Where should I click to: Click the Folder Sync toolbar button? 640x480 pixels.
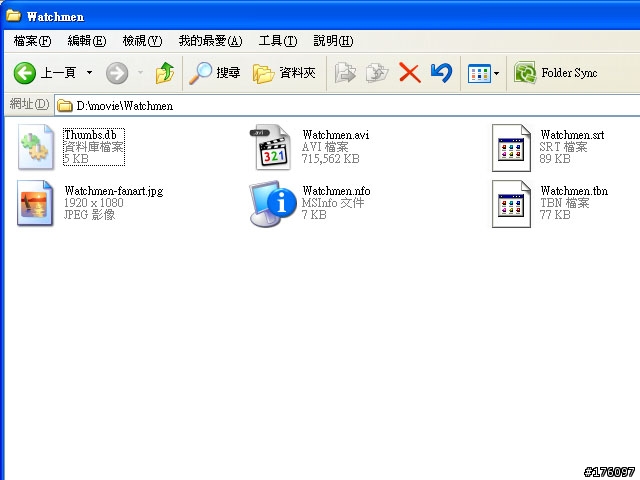coord(556,73)
